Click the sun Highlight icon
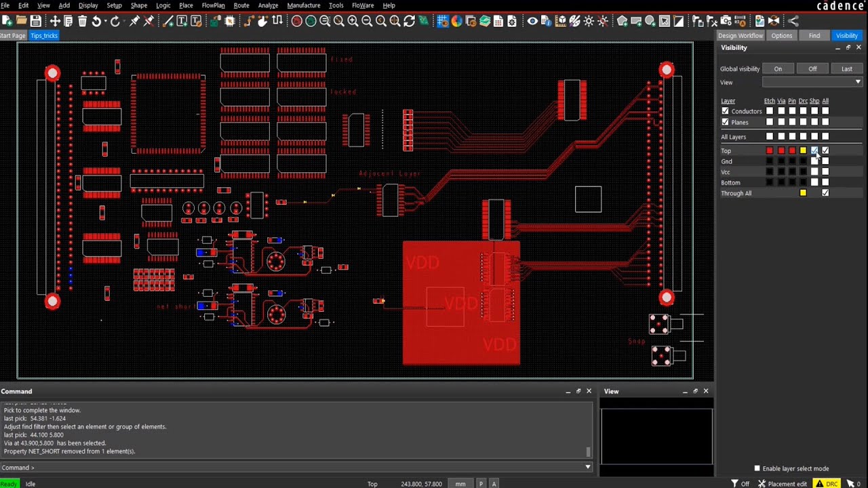 tap(589, 21)
